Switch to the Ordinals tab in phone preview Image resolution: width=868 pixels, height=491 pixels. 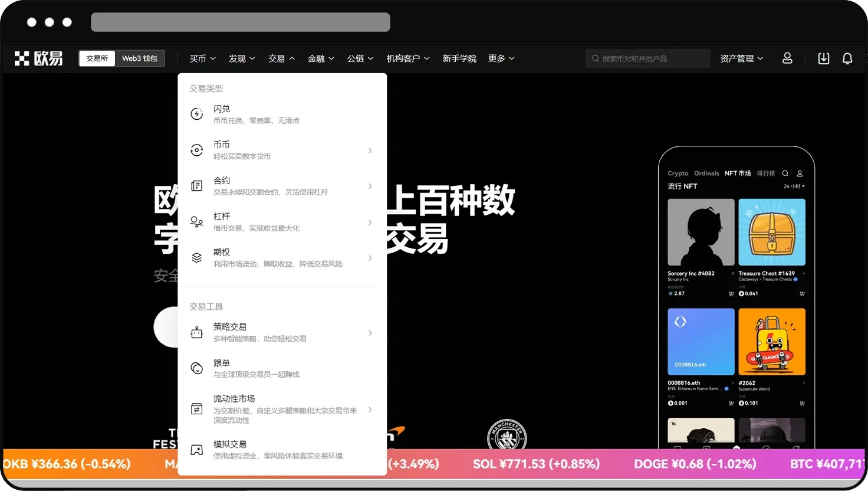pos(706,173)
